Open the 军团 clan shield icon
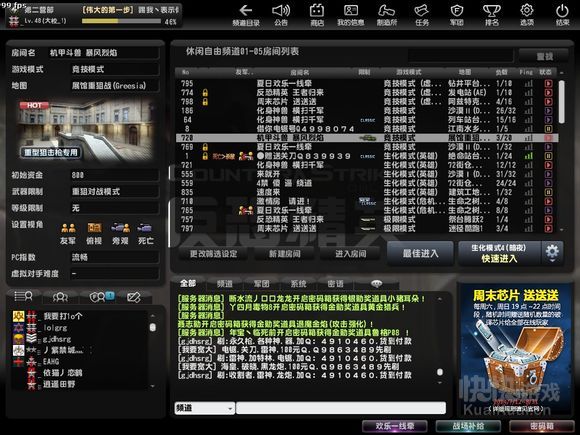The image size is (580, 435). pyautogui.click(x=456, y=15)
